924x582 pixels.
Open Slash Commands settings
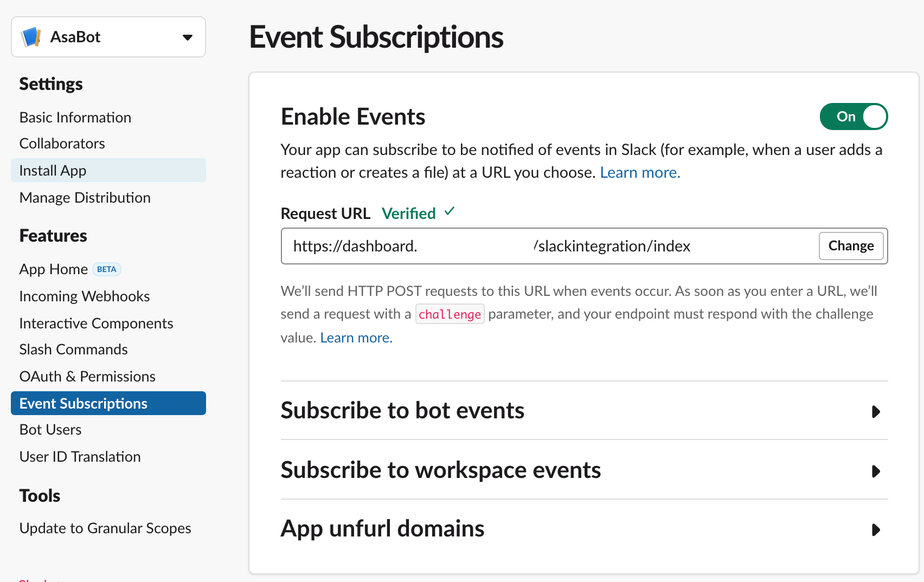click(74, 350)
